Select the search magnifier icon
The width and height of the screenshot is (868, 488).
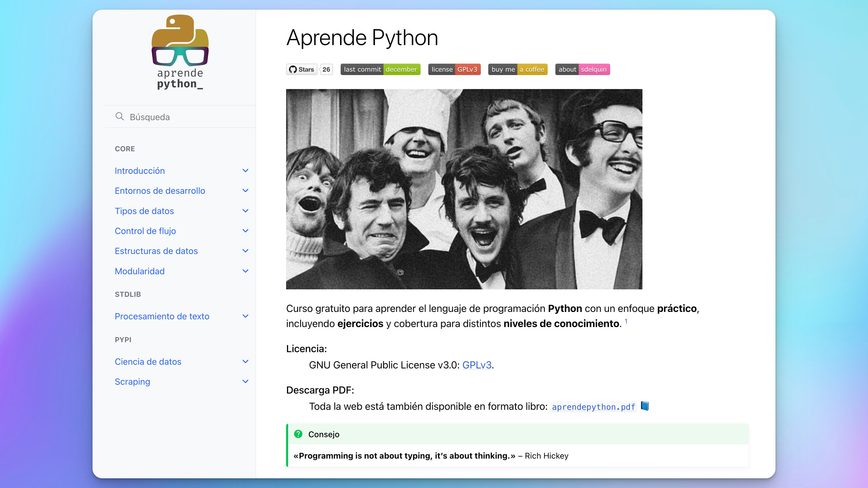pos(120,116)
